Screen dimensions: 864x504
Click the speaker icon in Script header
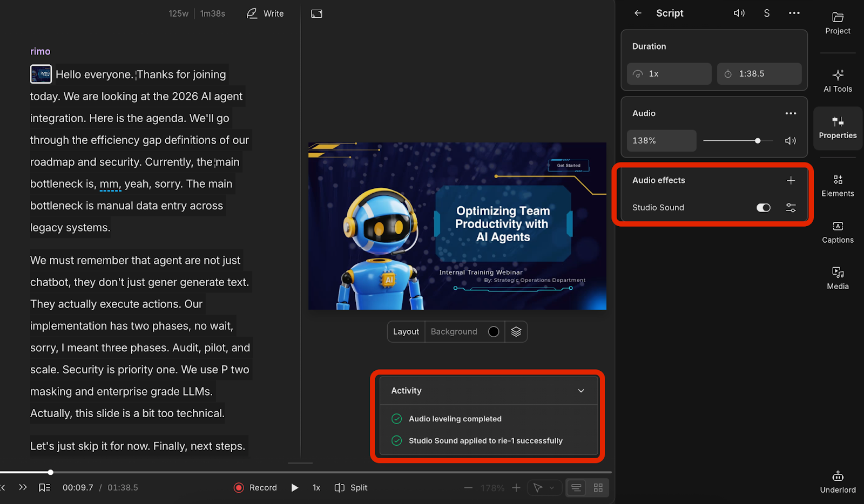pos(739,13)
